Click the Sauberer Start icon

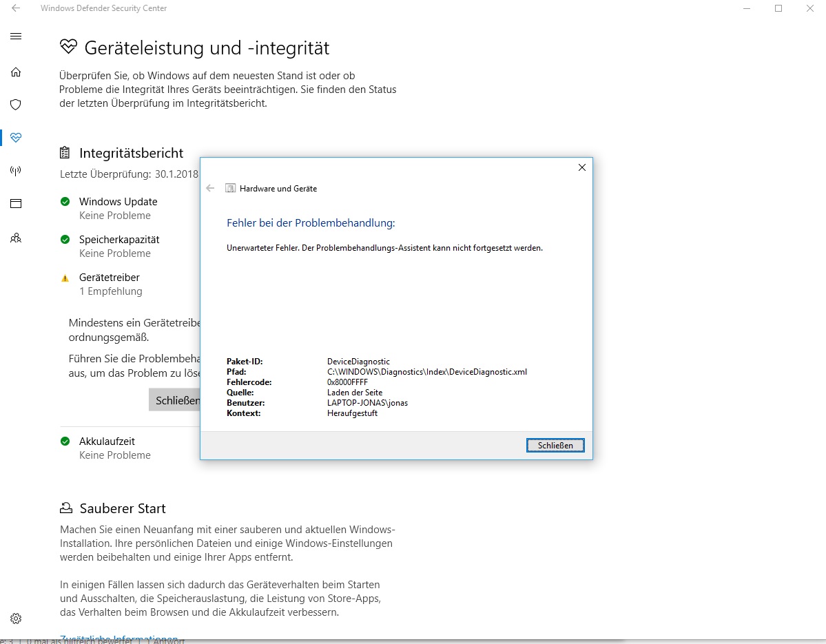click(x=66, y=508)
